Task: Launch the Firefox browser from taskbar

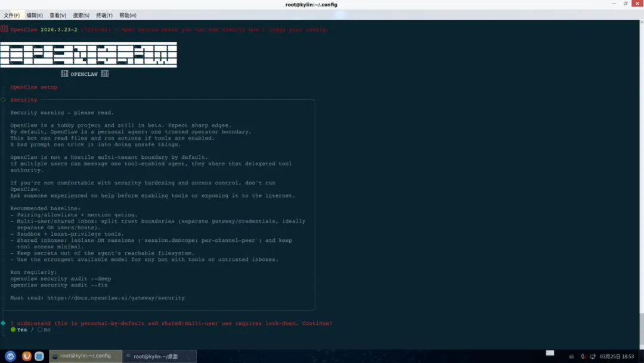Action: click(x=26, y=356)
